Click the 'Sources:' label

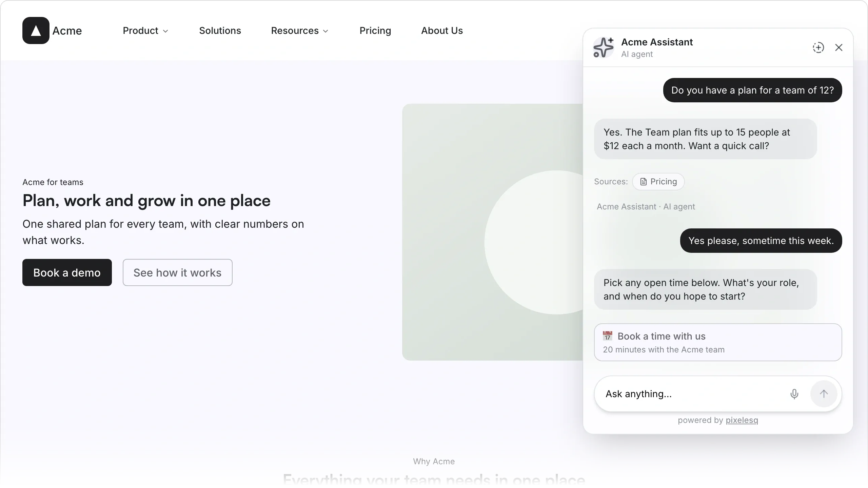[x=611, y=182]
